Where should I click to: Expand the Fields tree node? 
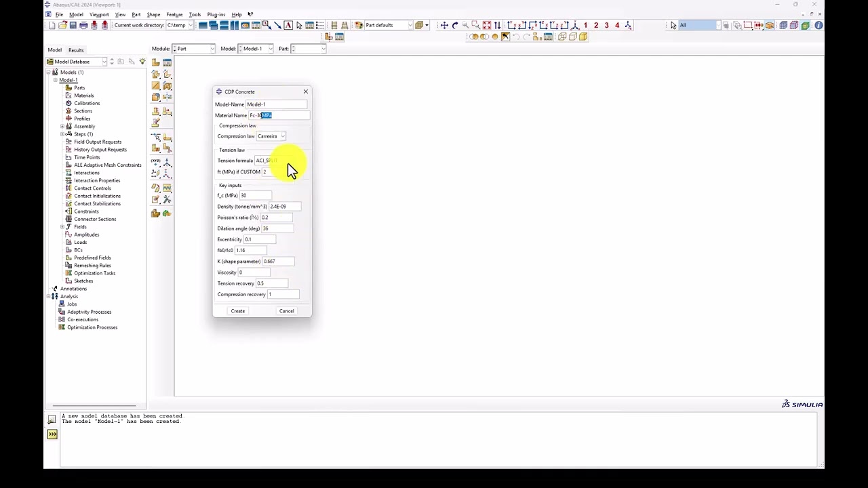[x=62, y=227]
